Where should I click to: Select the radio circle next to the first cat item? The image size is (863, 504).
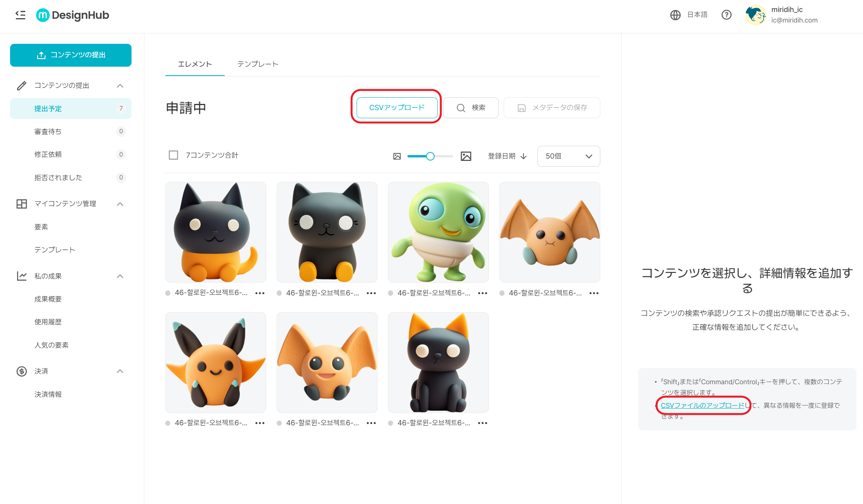pyautogui.click(x=168, y=293)
